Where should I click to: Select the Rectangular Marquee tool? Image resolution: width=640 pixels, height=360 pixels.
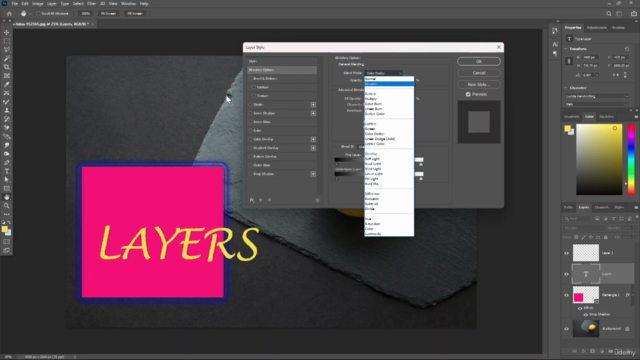(7, 41)
